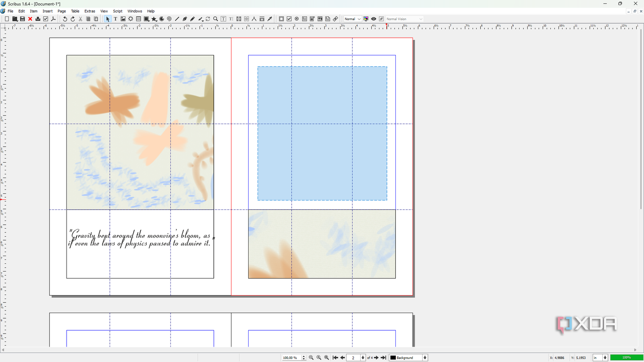This screenshot has height=362, width=644.
Task: Select the Text Frame tool
Action: coord(115,19)
